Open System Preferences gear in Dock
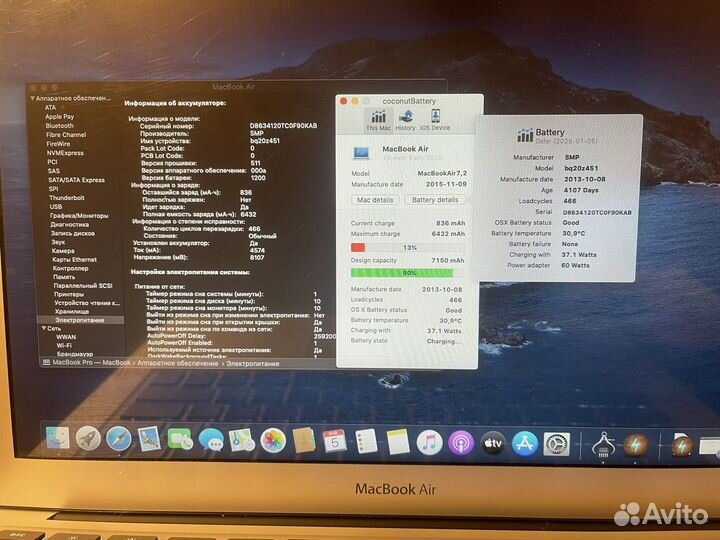 coord(557,444)
